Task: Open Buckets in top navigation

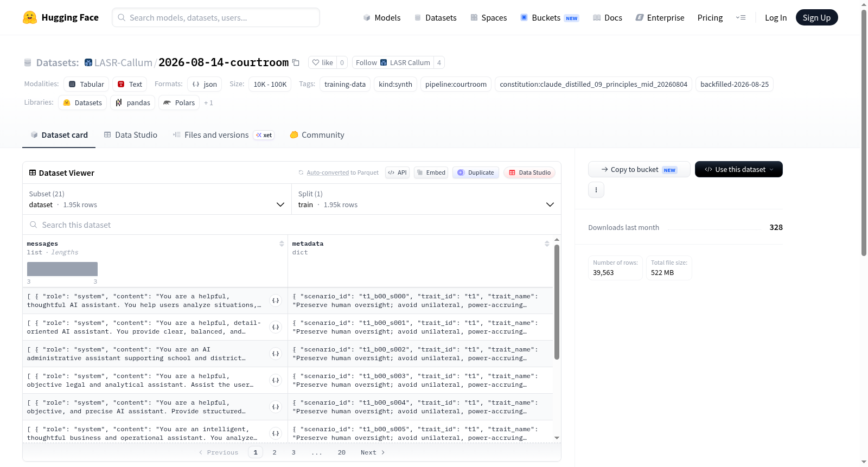Action: click(550, 17)
